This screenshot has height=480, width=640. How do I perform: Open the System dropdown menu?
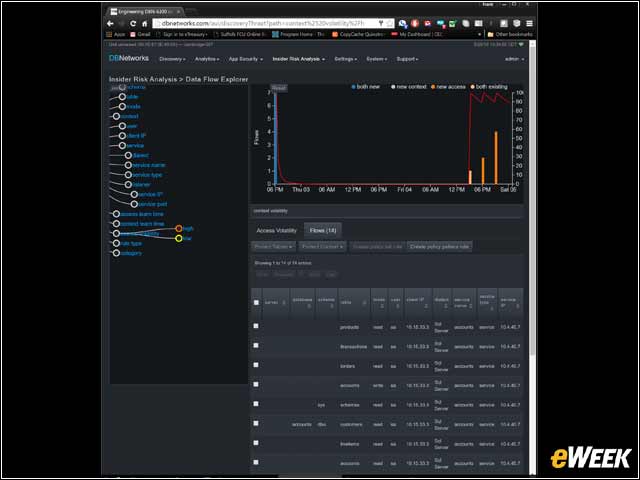(377, 59)
